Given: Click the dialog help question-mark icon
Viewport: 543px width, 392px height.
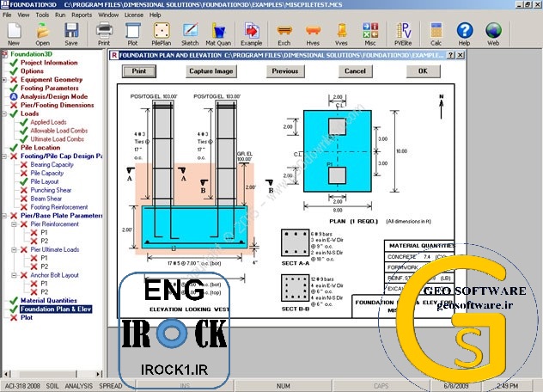Looking at the screenshot, I should [450, 55].
